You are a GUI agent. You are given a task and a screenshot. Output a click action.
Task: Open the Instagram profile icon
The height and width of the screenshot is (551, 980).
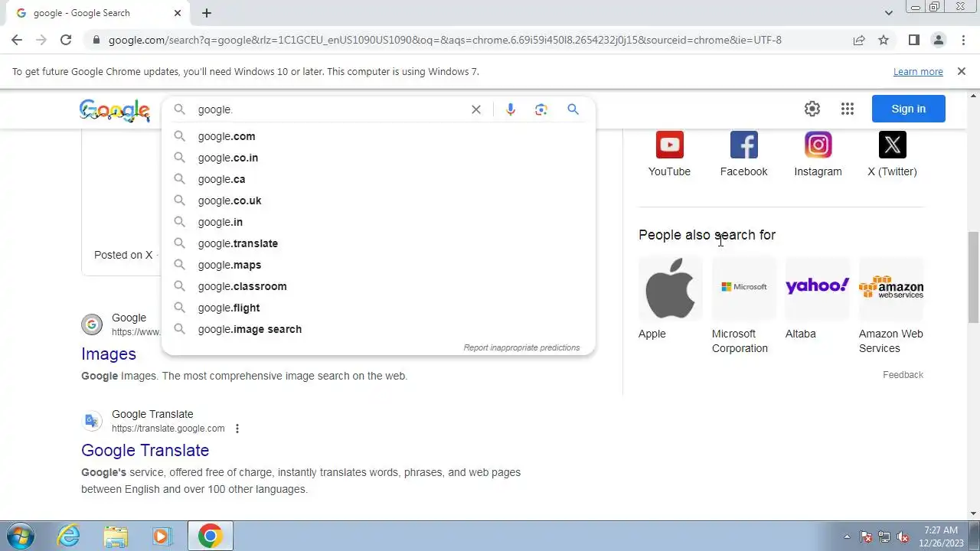818,145
